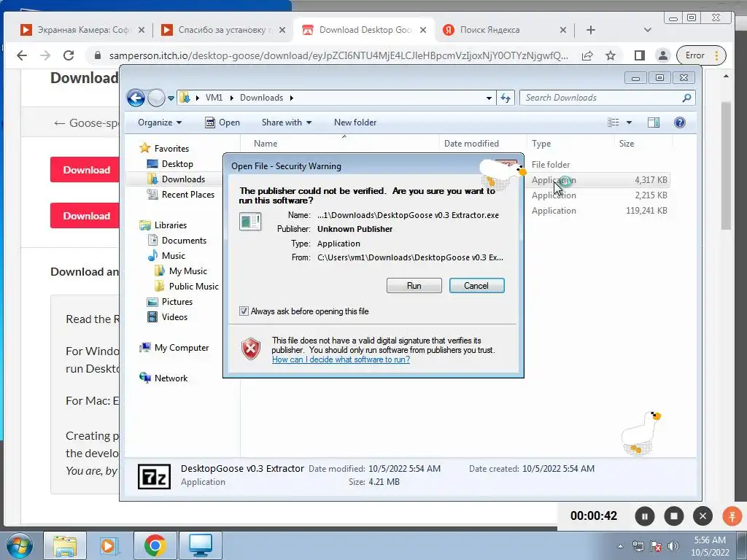The image size is (747, 560).
Task: Pause the screen recording
Action: pyautogui.click(x=645, y=516)
